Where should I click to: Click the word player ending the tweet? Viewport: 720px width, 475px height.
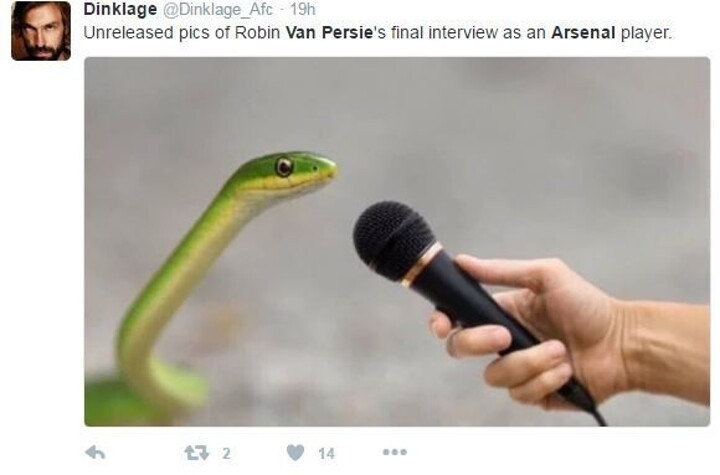click(646, 34)
